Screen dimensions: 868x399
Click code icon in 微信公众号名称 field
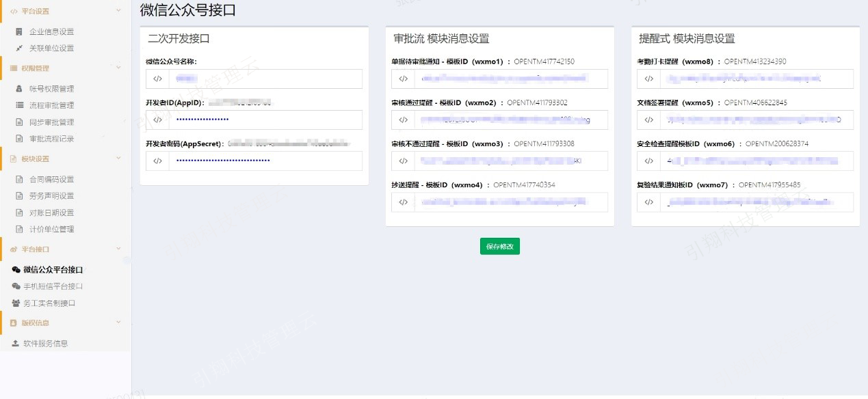[157, 79]
